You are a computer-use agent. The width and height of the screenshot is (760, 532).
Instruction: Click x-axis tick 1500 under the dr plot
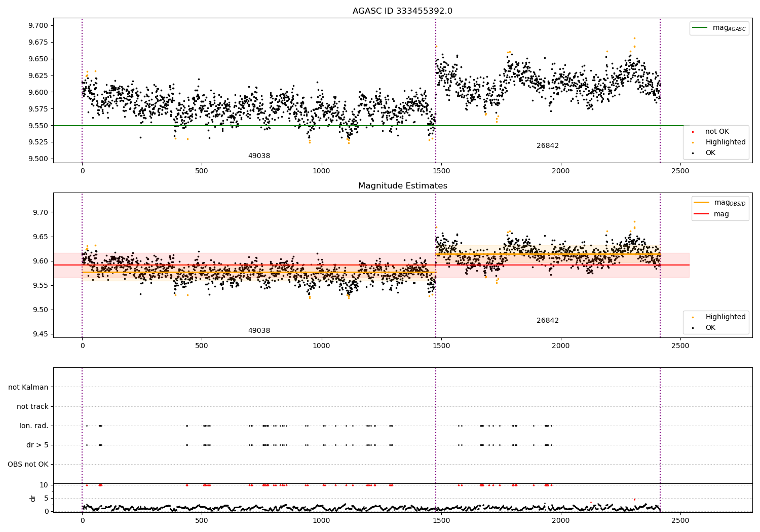(441, 520)
